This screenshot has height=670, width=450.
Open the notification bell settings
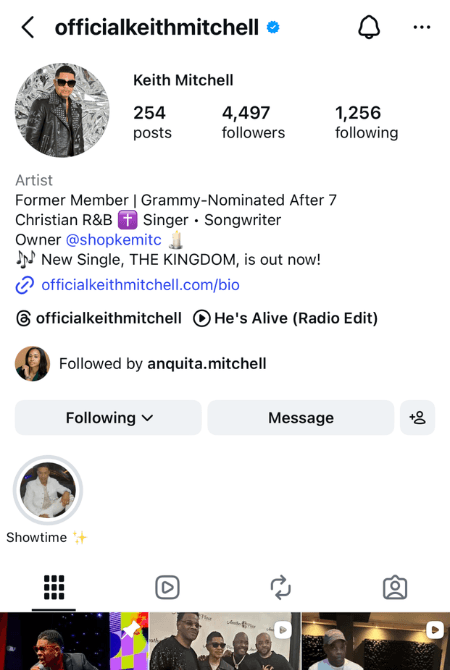click(x=369, y=27)
